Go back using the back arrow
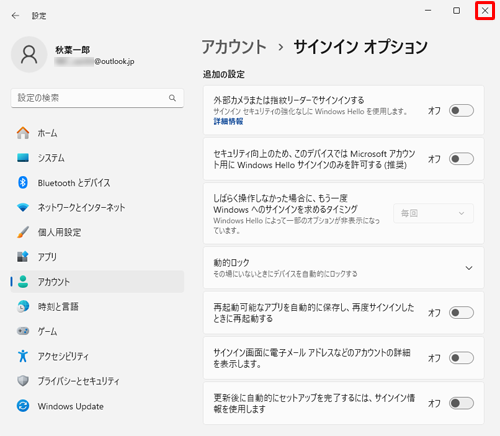 click(15, 16)
